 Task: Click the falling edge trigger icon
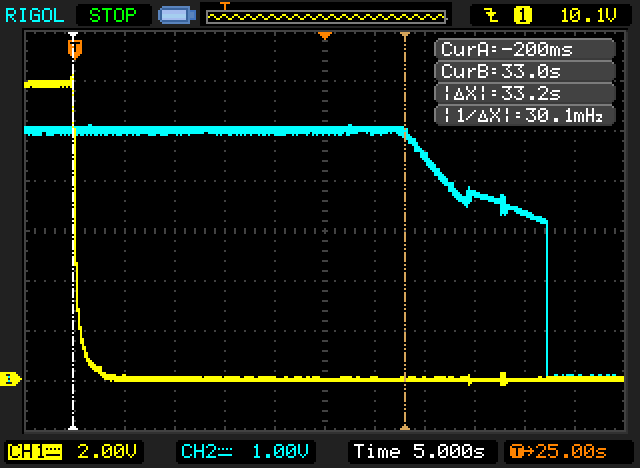point(491,16)
